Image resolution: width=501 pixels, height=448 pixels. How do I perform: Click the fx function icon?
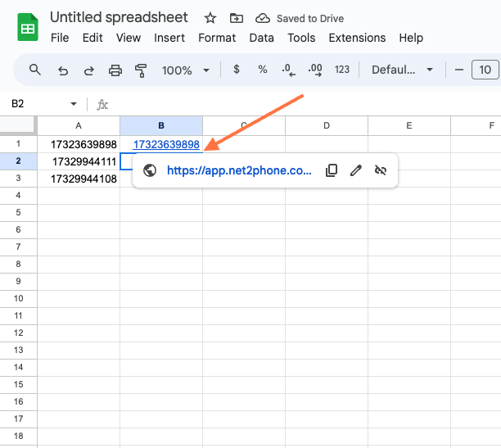[x=102, y=104]
